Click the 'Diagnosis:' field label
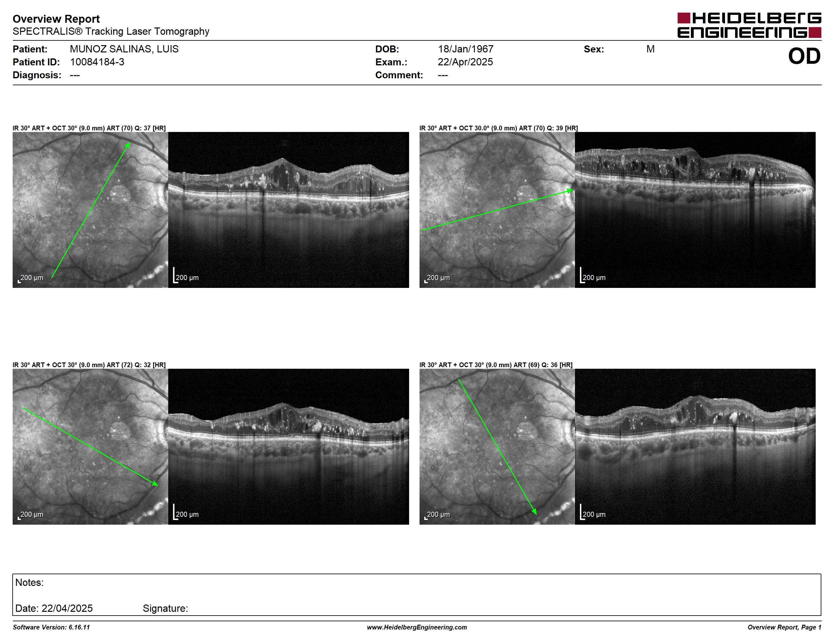 37,75
